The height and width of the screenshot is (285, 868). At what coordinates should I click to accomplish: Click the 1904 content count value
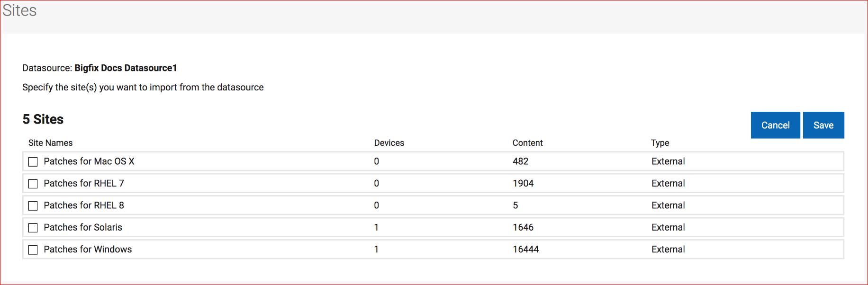click(523, 183)
